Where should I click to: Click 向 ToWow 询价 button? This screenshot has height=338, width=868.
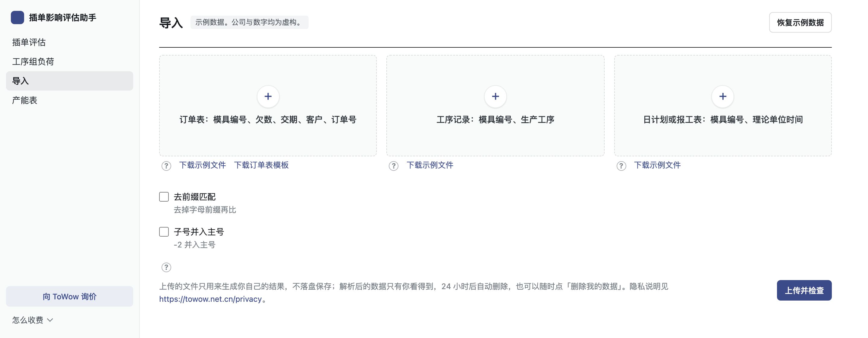[x=69, y=297]
